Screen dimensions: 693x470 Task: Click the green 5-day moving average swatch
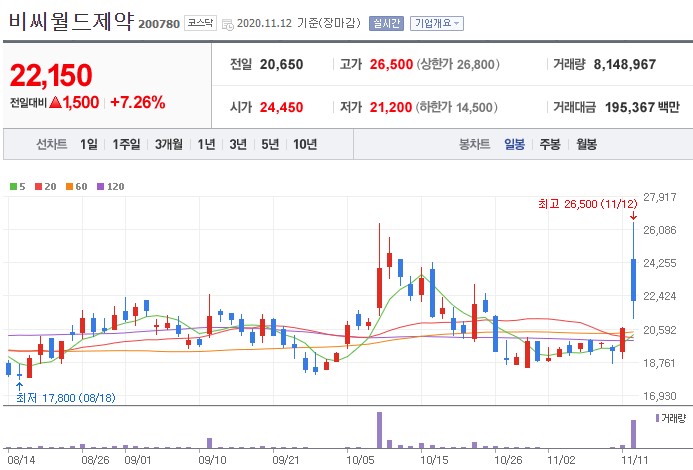click(x=13, y=187)
